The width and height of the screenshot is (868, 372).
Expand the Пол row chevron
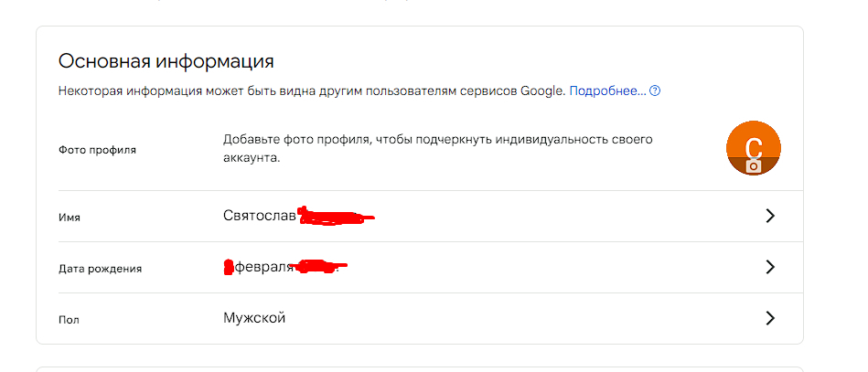pyautogui.click(x=769, y=318)
